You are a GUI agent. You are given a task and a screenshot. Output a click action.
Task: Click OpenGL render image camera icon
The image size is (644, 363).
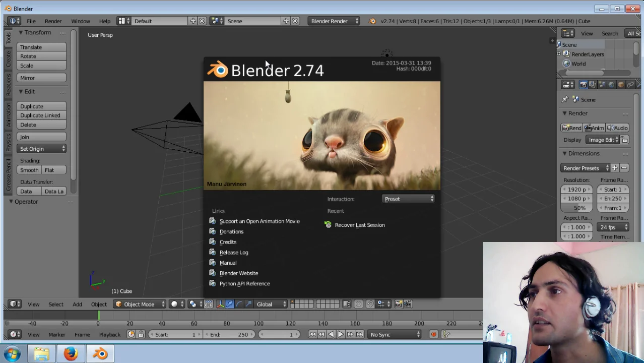(398, 304)
